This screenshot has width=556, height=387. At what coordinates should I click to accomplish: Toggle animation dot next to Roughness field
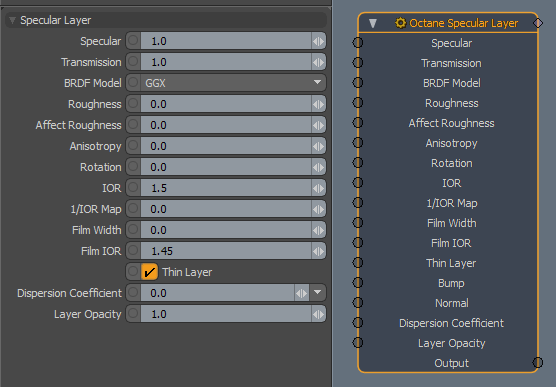click(x=133, y=104)
